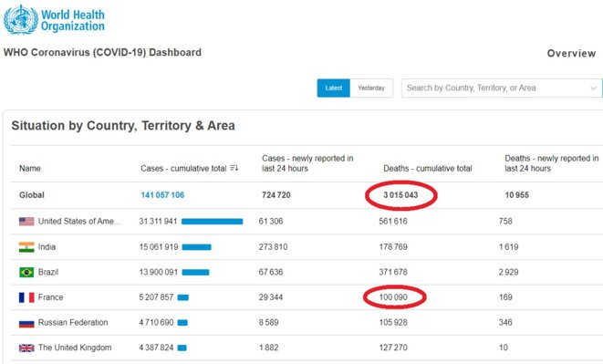Click the United States cases bar
This screenshot has width=603, height=364.
click(x=212, y=222)
